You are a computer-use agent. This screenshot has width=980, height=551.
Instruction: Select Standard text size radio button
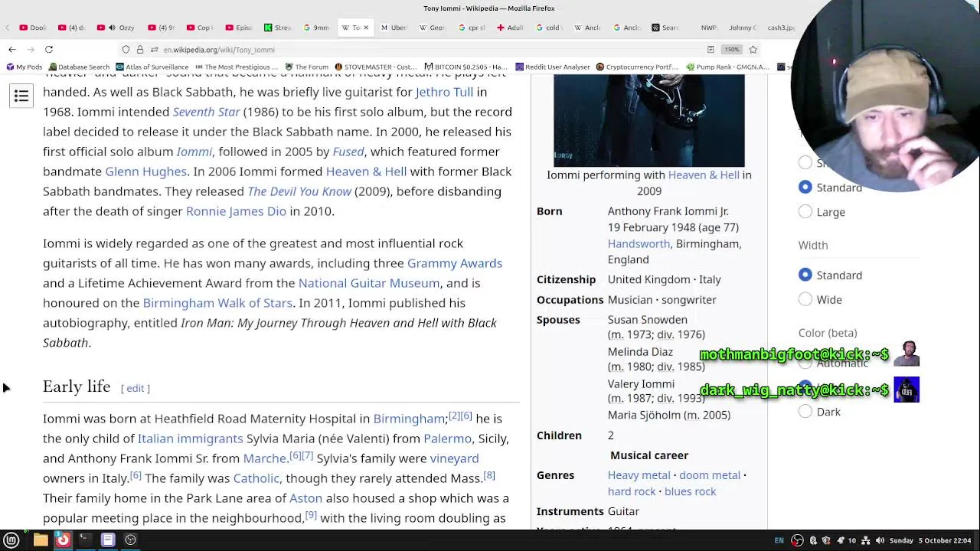click(x=805, y=187)
